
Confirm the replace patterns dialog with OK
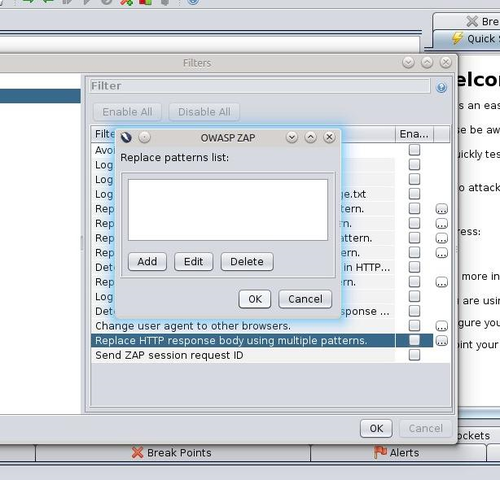(x=255, y=299)
